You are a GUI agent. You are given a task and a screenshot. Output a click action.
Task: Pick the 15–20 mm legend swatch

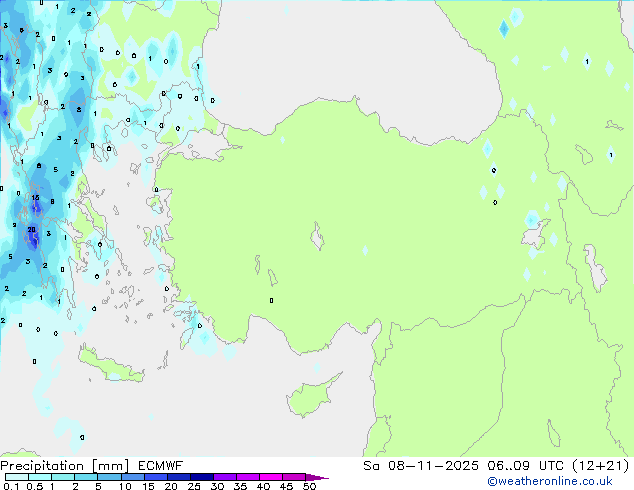(x=155, y=477)
